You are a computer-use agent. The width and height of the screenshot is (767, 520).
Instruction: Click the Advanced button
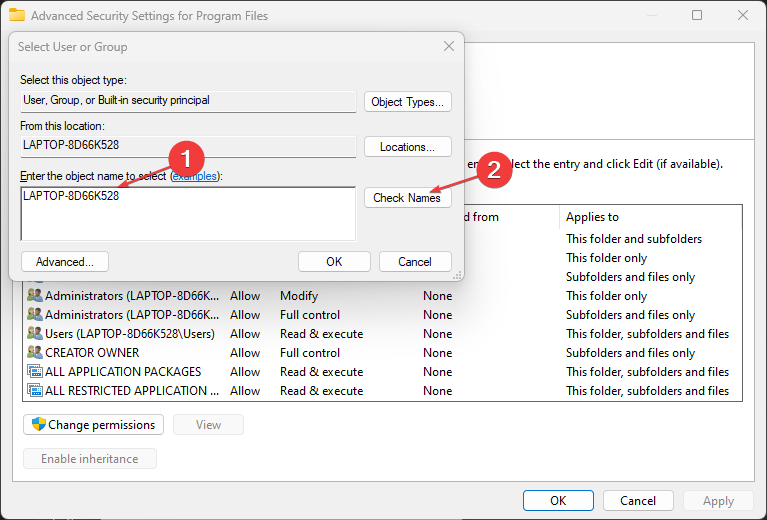pos(65,262)
